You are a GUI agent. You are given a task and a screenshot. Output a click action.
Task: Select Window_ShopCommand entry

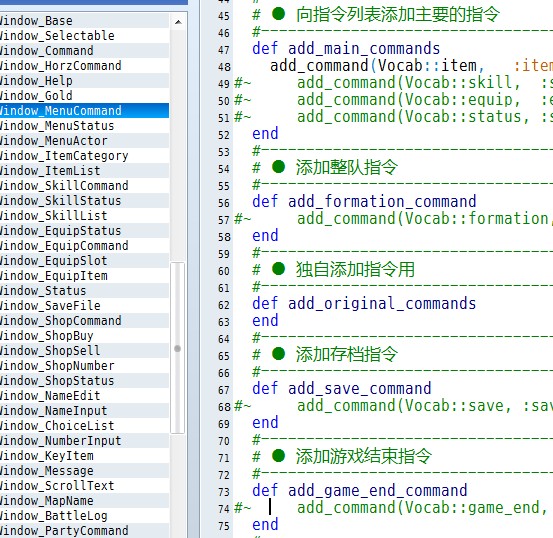pos(84,321)
